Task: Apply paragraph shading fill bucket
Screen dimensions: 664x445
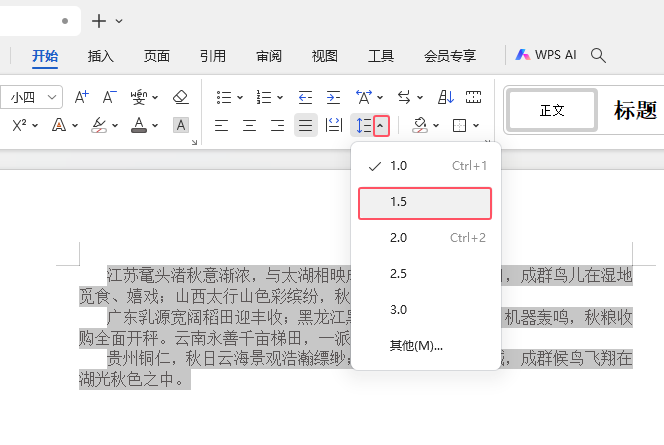Action: coord(420,125)
